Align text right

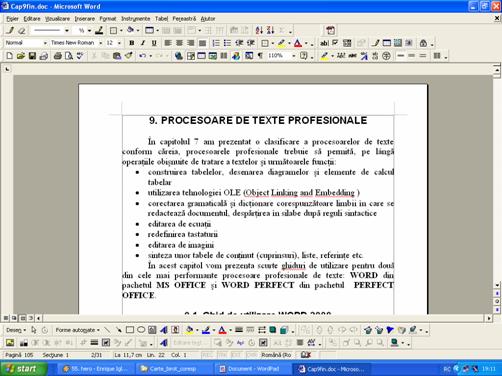click(x=191, y=43)
